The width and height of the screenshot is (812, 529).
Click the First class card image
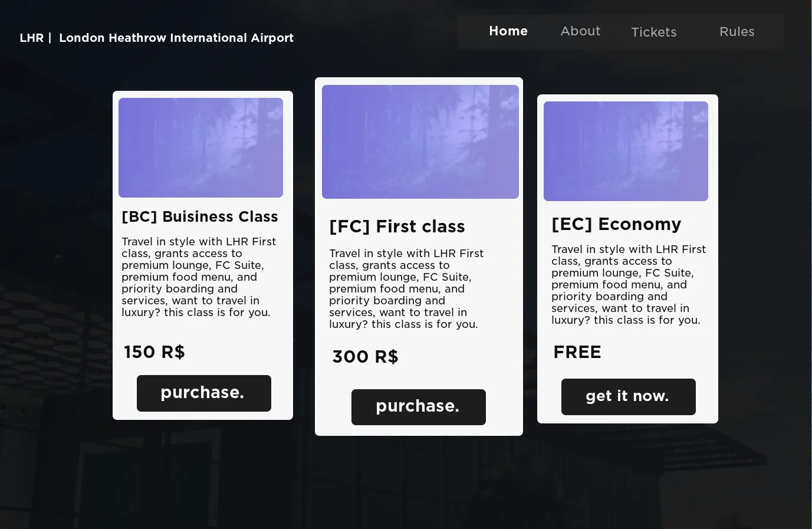point(420,142)
